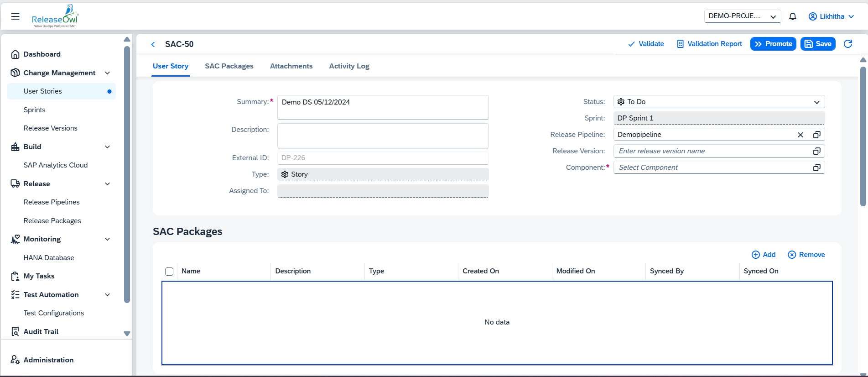Go back using the arrow beside SAC-50

[x=153, y=44]
